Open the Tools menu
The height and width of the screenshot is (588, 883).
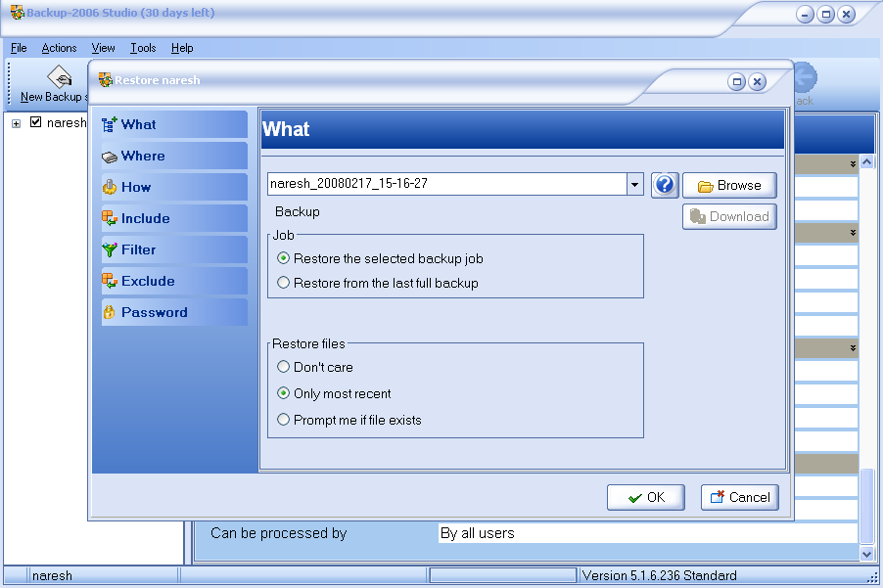(x=143, y=48)
